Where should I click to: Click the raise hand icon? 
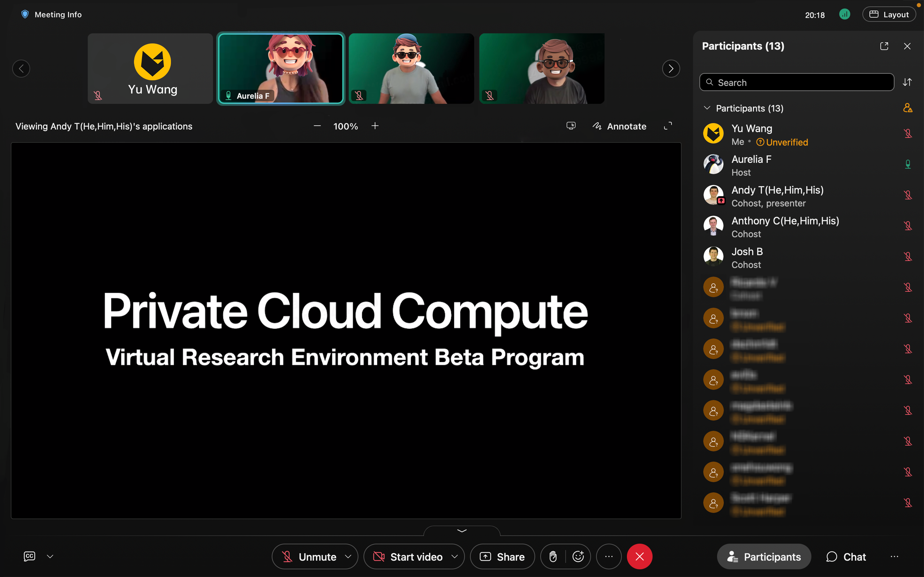coord(553,556)
